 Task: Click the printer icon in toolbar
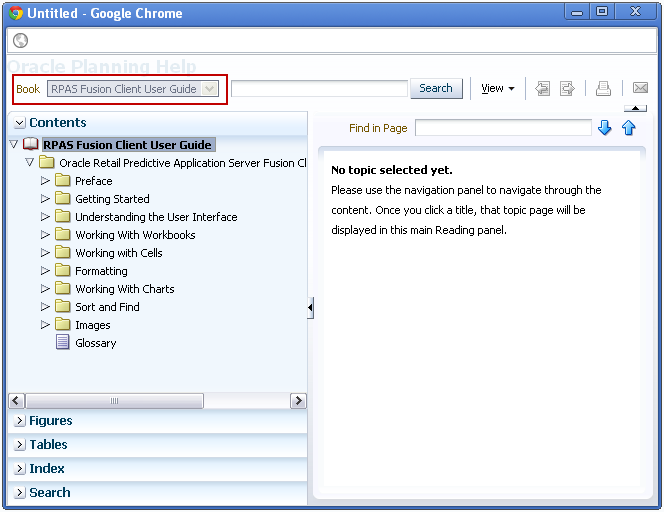click(x=603, y=89)
